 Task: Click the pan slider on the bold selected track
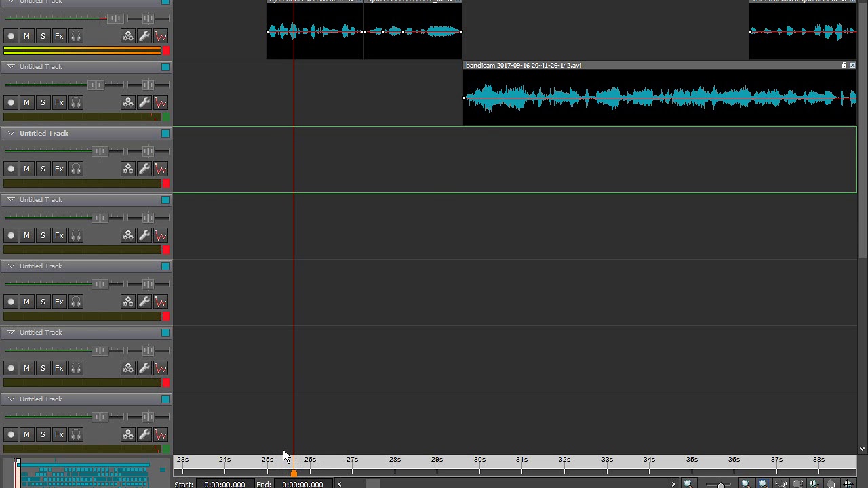click(x=148, y=151)
